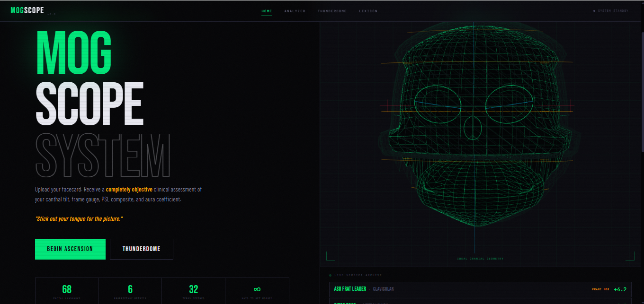Click the '32 terms defined' stat tile
This screenshot has width=644, height=304.
[x=193, y=291]
